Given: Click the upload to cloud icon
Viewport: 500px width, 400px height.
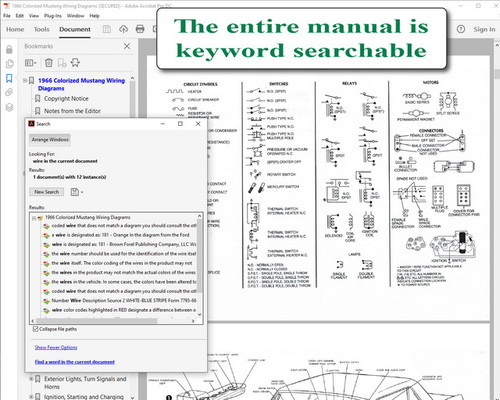Looking at the screenshot, I should tap(123, 29).
